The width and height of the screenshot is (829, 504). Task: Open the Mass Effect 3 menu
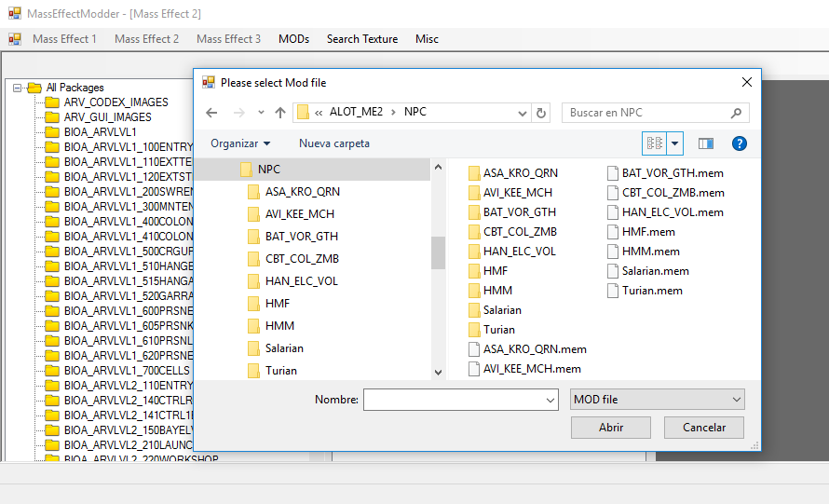(228, 39)
